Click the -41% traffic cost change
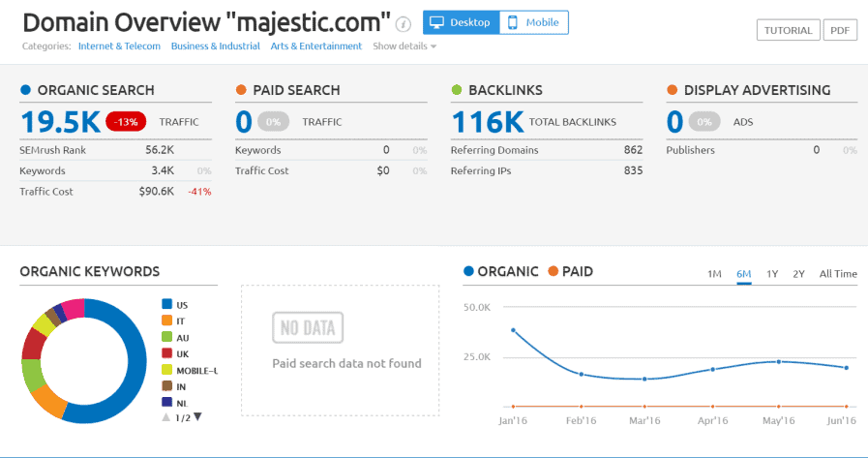The image size is (868, 458). [200, 192]
